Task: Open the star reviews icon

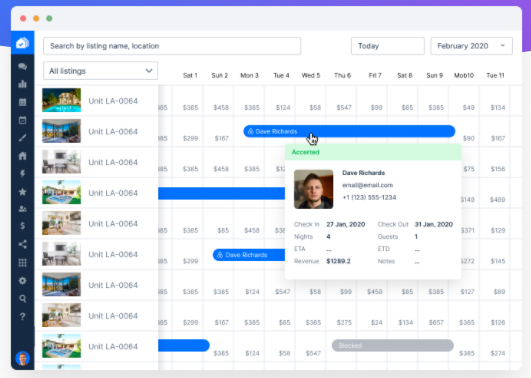Action: pos(22,192)
